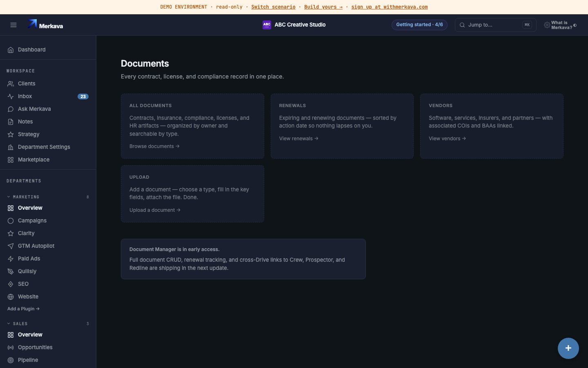Screen dimensions: 588x368
Task: Click the Upload card heading
Action: click(x=139, y=177)
